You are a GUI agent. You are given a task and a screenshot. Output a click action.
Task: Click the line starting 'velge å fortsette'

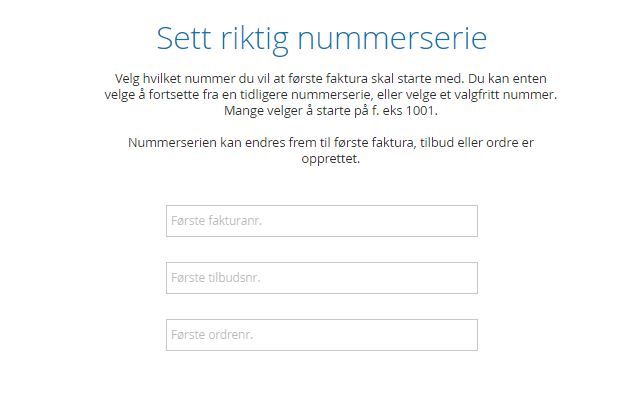[x=331, y=95]
